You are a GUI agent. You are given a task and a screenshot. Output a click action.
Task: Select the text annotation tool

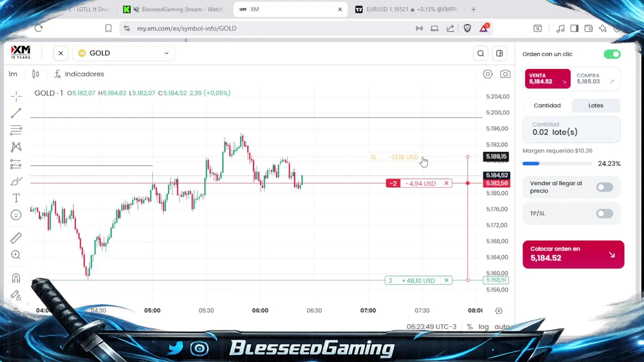click(16, 198)
